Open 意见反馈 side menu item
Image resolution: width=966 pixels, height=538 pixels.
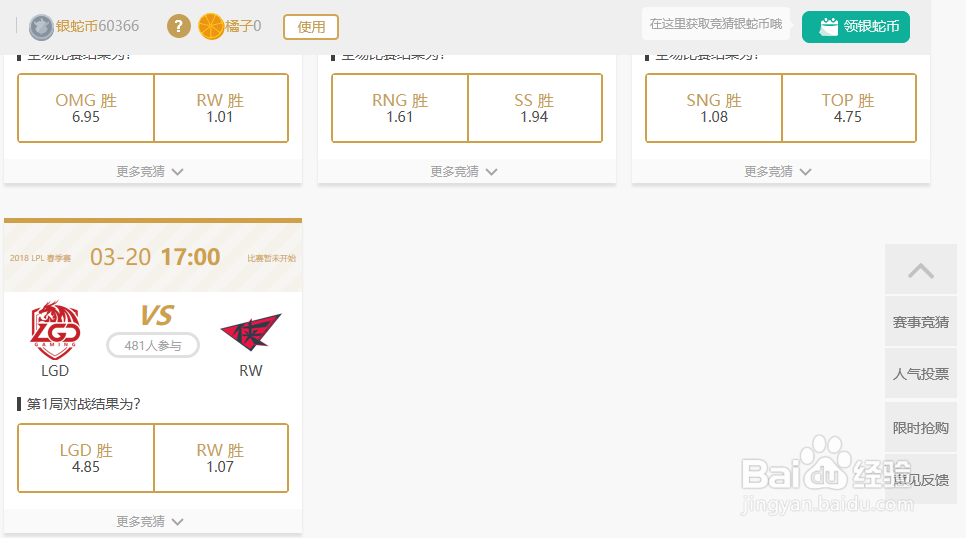pyautogui.click(x=921, y=479)
